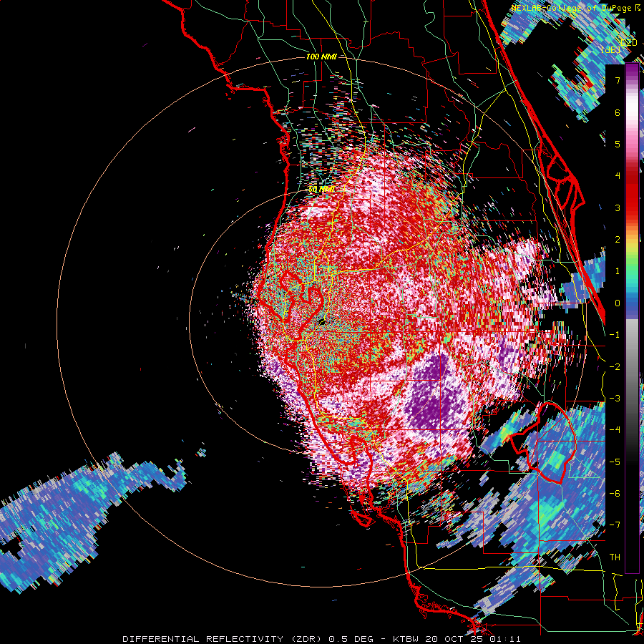Viewport: 644px width, 644px height.
Task: Click the "-4" scale value
Action: [x=615, y=430]
